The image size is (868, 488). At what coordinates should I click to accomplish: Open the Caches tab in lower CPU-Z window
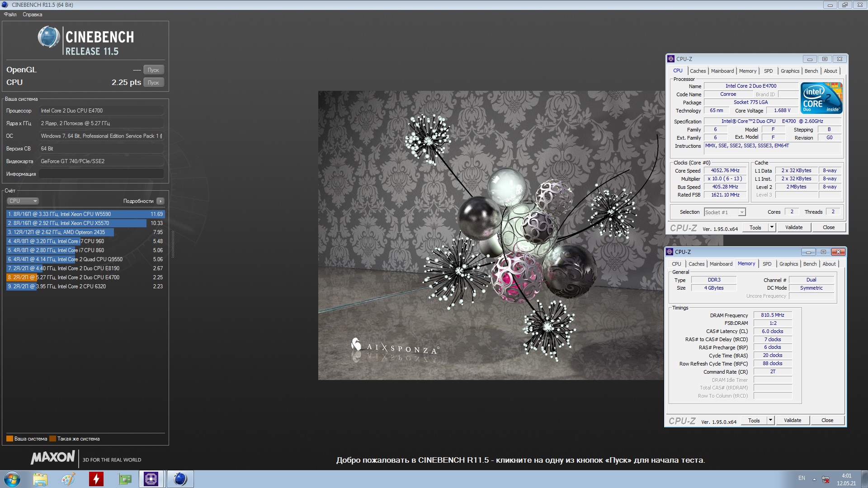696,264
